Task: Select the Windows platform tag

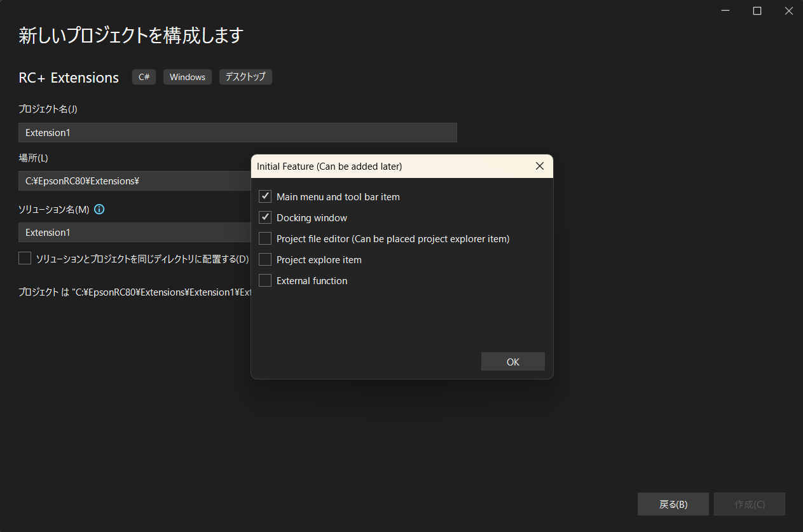Action: pos(187,77)
